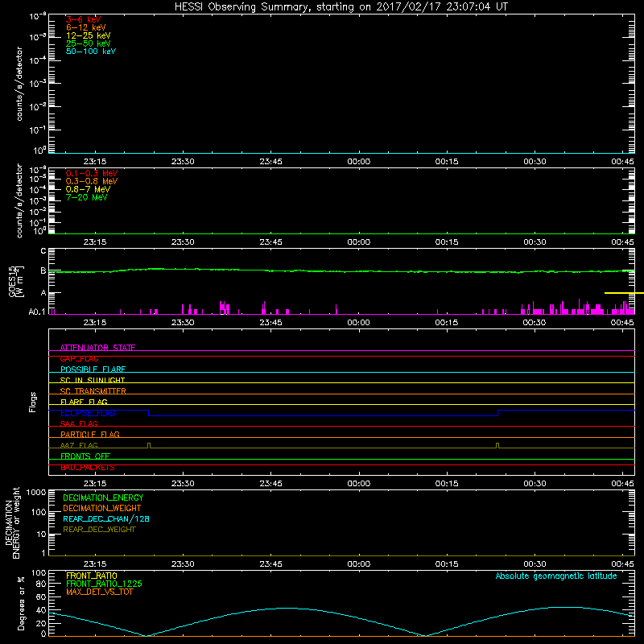The image size is (644, 644).
Task: Click the A0.1 flux tick label
Action: click(37, 312)
